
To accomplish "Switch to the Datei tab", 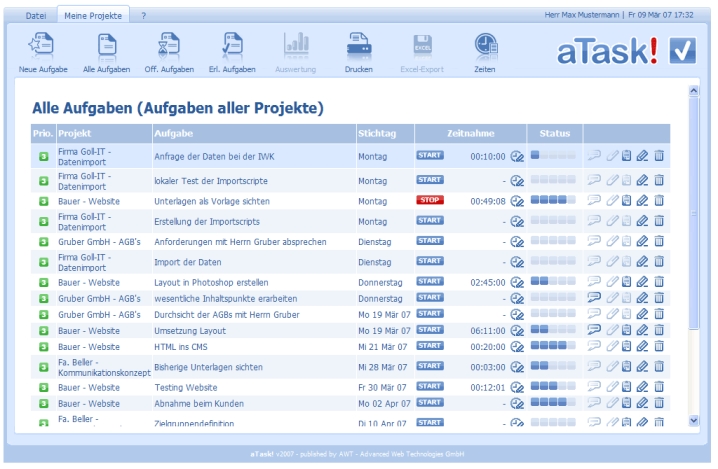I will coord(36,16).
